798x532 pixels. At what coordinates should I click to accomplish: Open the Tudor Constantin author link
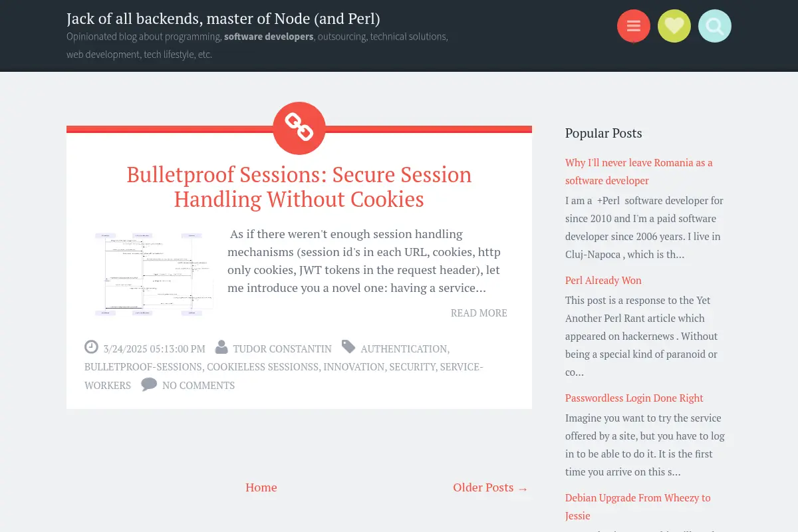coord(282,348)
